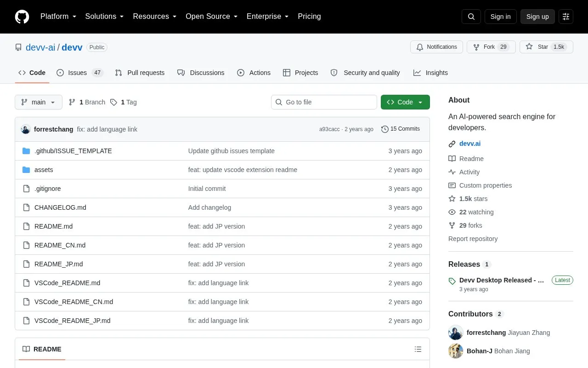Viewport: 588px width, 368px height.
Task: Open the search magnifier button
Action: 471,17
